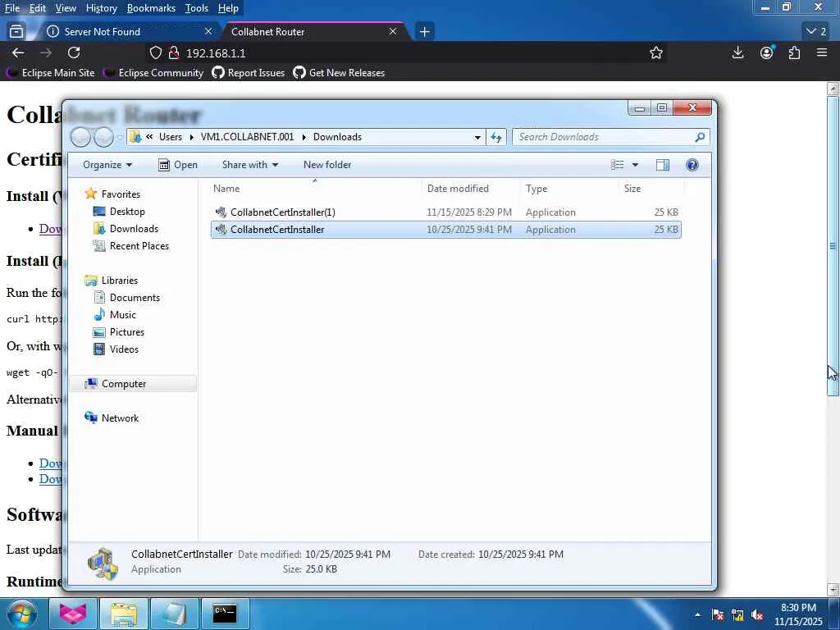Click Downloads breadcrumb segment
The image size is (840, 630).
(x=337, y=137)
